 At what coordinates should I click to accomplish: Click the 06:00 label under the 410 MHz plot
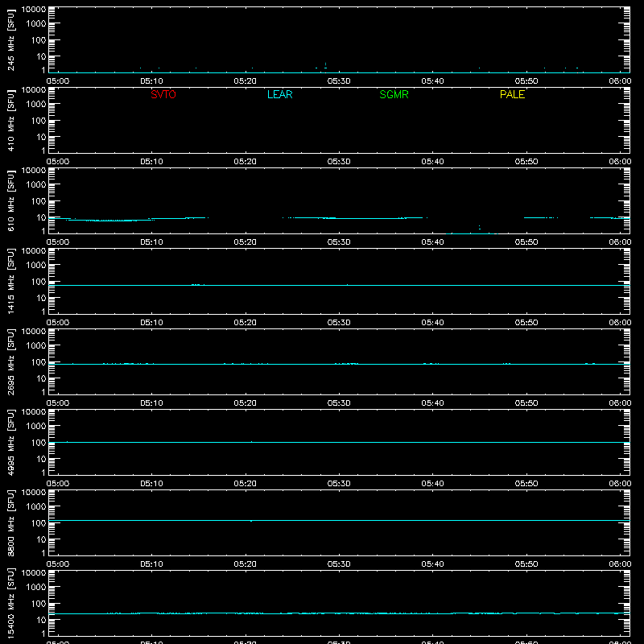[620, 162]
